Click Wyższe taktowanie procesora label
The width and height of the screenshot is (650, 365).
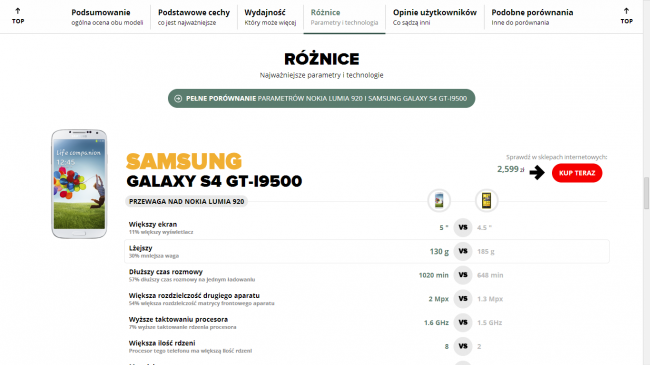coord(178,319)
